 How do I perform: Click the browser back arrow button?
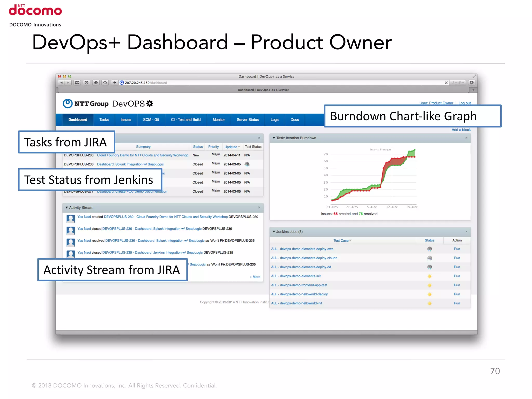point(61,83)
